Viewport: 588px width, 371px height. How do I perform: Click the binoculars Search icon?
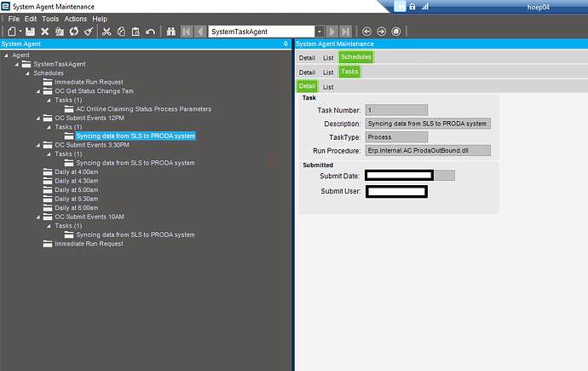click(171, 32)
